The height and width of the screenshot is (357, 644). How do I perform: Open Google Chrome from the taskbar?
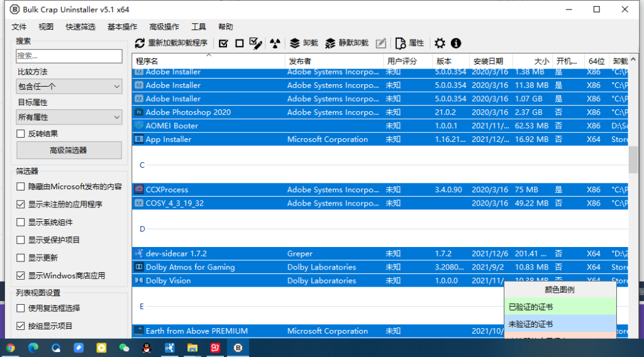[x=11, y=348]
